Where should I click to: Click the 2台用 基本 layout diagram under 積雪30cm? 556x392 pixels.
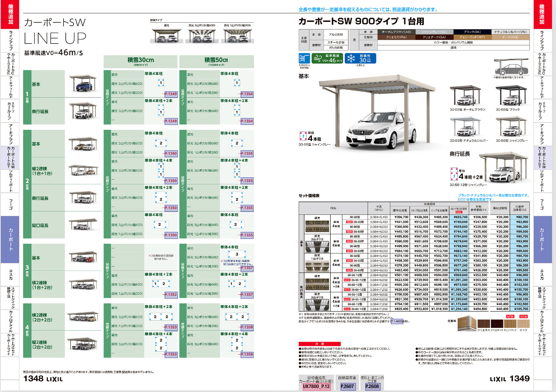pos(161,143)
